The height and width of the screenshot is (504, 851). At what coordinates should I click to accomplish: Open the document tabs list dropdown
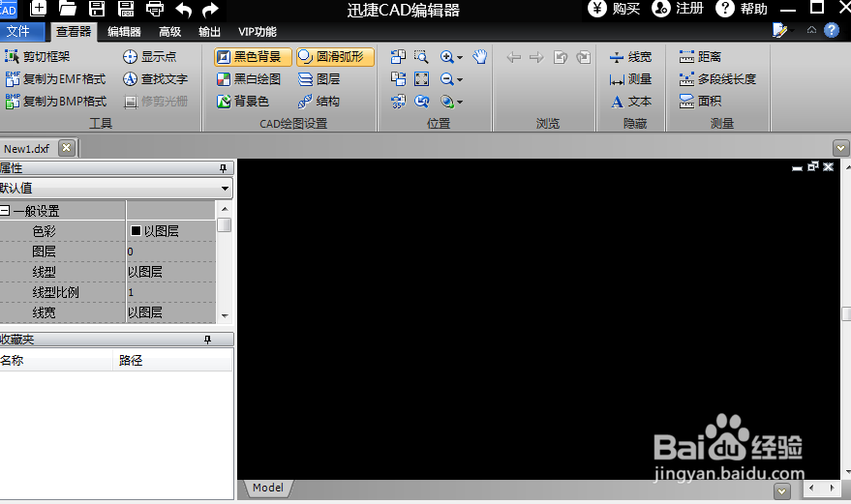pyautogui.click(x=840, y=148)
